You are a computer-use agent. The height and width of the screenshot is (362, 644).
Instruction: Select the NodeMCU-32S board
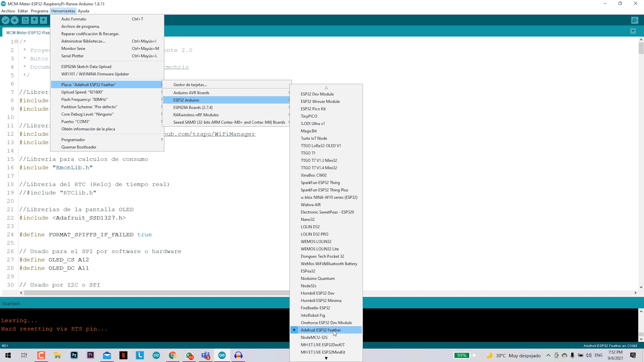pos(314,337)
